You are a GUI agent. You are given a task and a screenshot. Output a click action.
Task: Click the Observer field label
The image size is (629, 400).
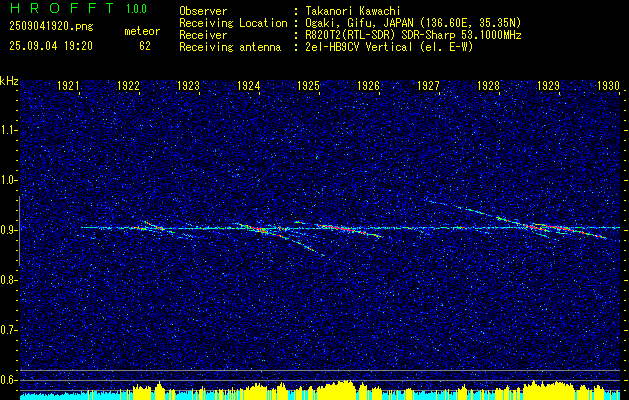pyautogui.click(x=203, y=11)
